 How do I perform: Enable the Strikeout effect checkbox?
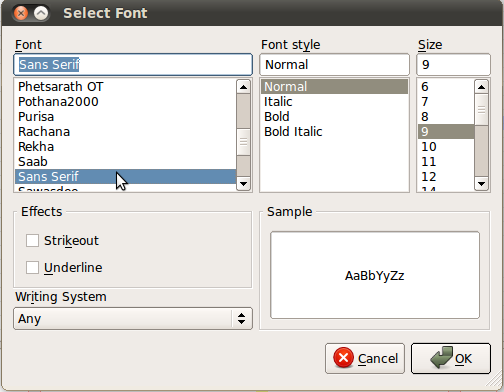tap(32, 240)
